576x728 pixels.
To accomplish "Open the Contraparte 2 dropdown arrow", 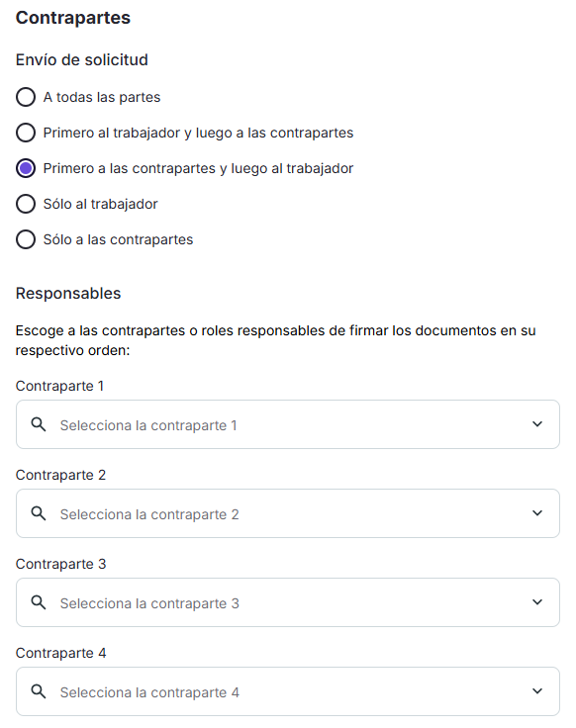I will [537, 513].
